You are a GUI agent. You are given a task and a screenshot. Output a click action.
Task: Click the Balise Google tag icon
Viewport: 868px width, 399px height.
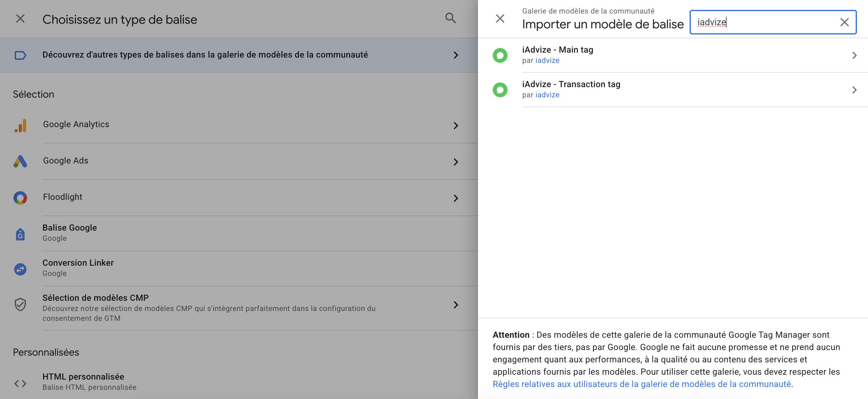click(x=20, y=234)
